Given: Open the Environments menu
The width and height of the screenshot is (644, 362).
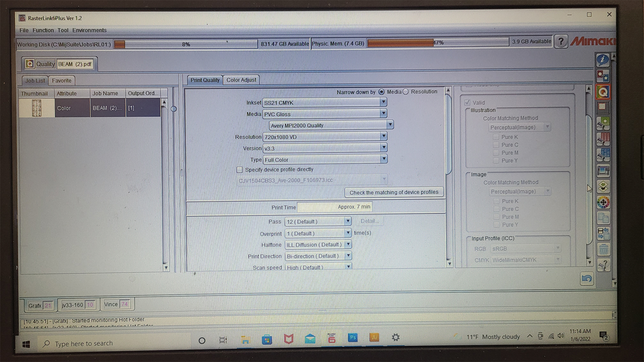Looking at the screenshot, I should click(x=89, y=30).
